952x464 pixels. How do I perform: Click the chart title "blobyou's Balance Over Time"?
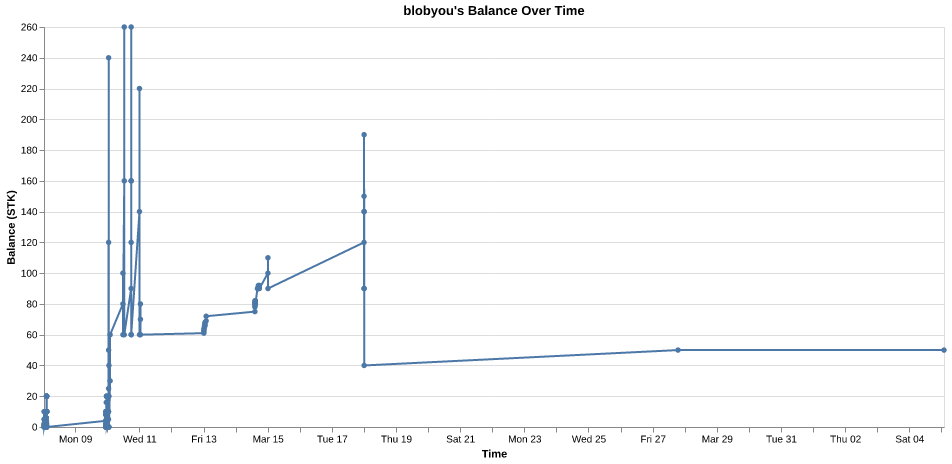[494, 11]
